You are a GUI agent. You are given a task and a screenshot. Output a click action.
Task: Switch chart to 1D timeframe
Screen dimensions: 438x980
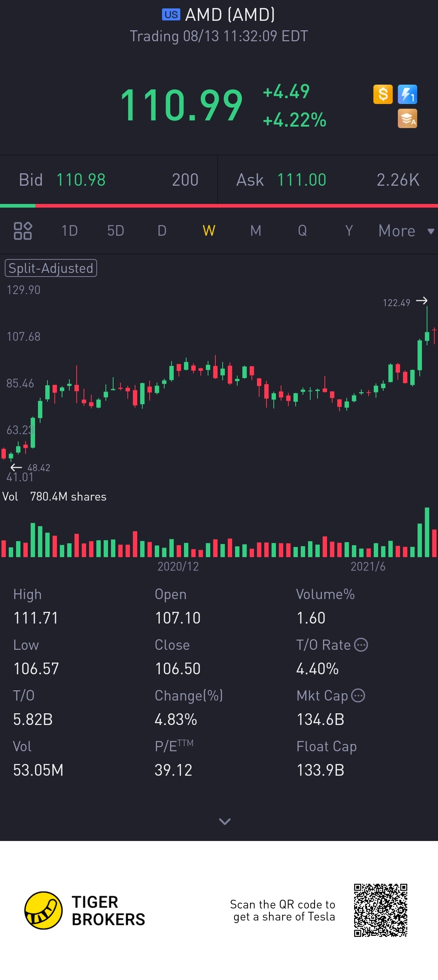70,231
